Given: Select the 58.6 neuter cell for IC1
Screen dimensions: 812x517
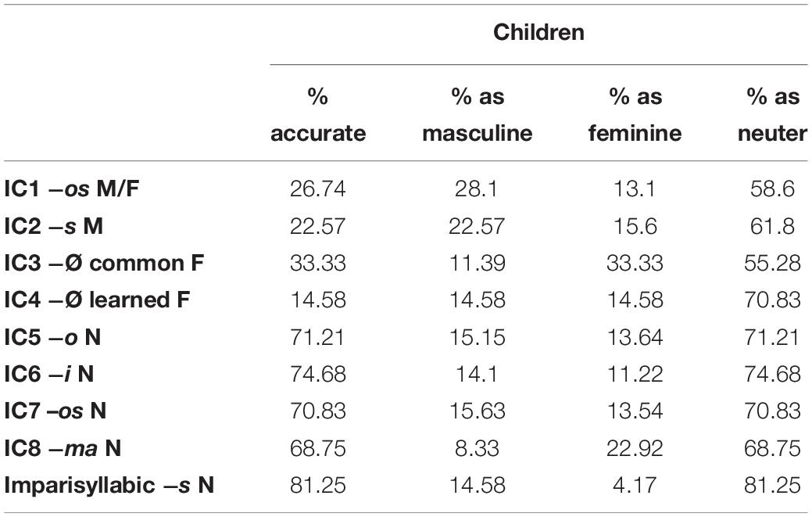Looking at the screenshot, I should point(772,189).
